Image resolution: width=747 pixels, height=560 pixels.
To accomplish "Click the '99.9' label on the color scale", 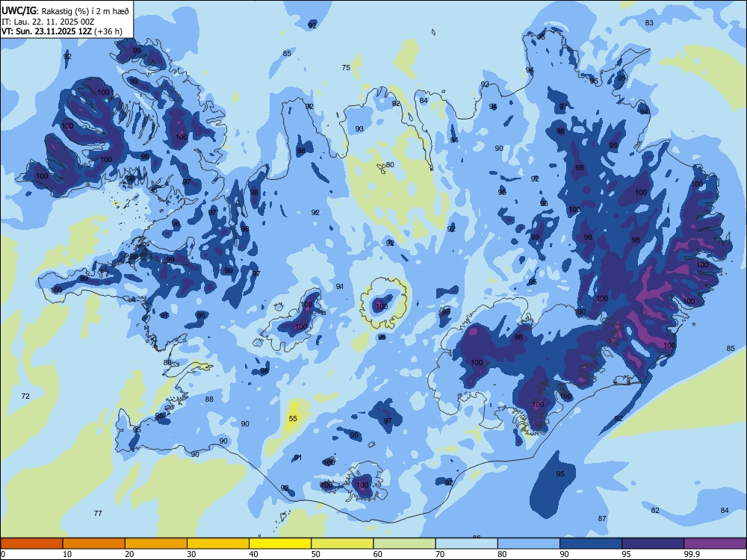I will (691, 554).
